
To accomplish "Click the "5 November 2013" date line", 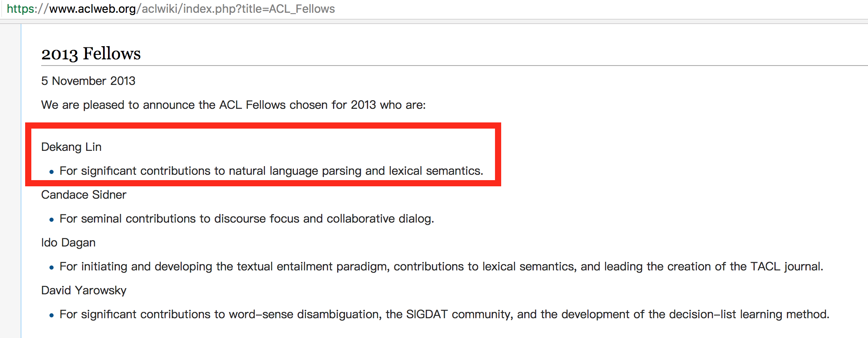I will point(88,81).
